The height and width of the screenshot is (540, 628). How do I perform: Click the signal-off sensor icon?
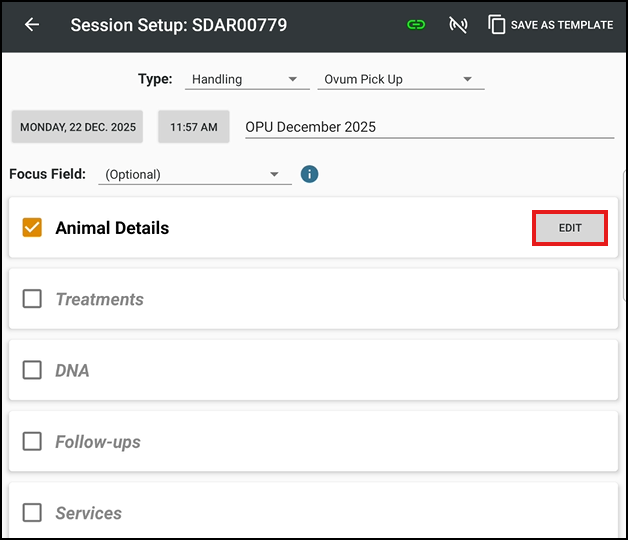[x=458, y=25]
